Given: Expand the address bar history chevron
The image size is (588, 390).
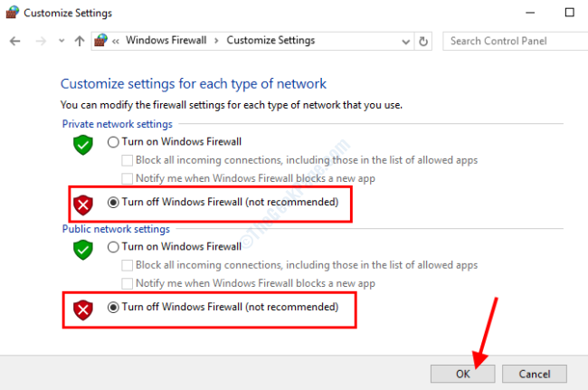Looking at the screenshot, I should point(406,42).
